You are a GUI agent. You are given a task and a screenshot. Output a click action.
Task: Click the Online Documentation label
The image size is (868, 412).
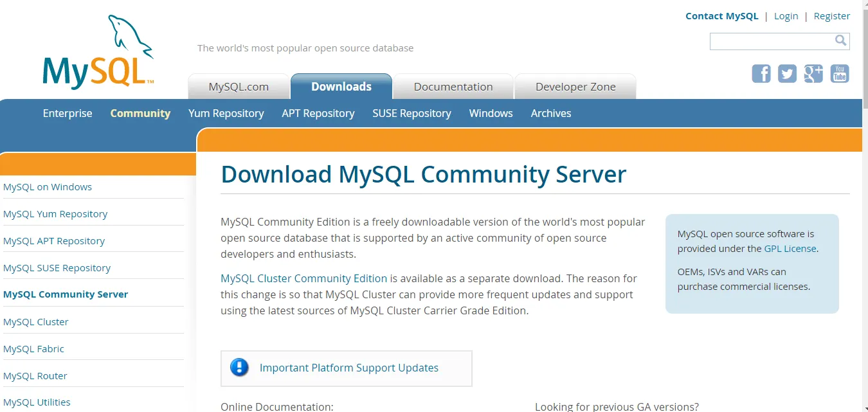click(x=277, y=407)
